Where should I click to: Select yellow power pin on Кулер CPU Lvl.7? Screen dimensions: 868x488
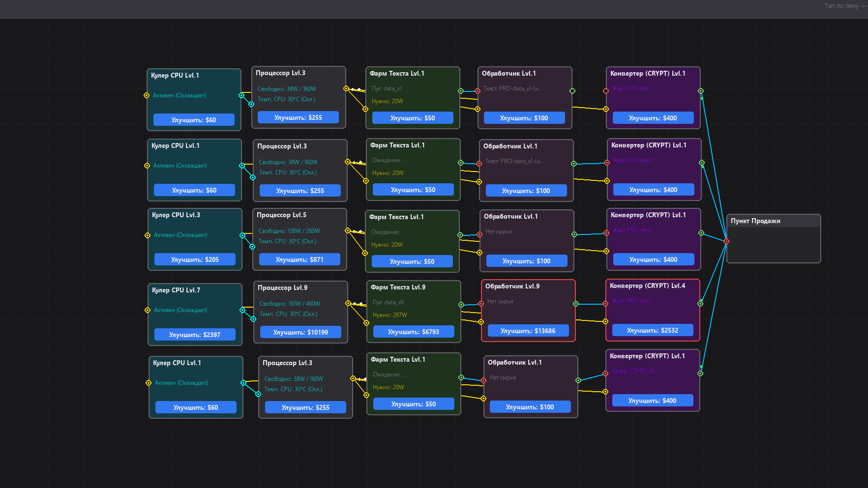(x=148, y=310)
